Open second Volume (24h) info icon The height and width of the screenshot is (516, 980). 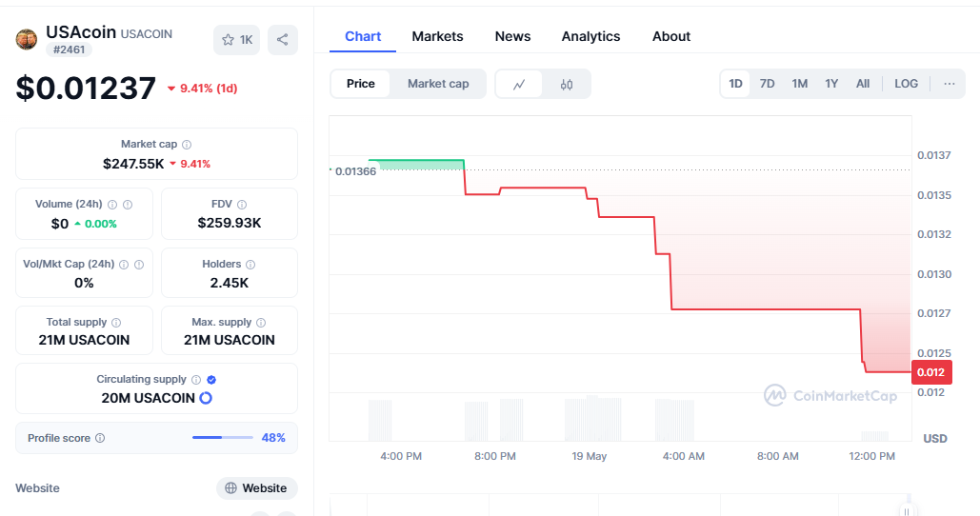coord(128,205)
